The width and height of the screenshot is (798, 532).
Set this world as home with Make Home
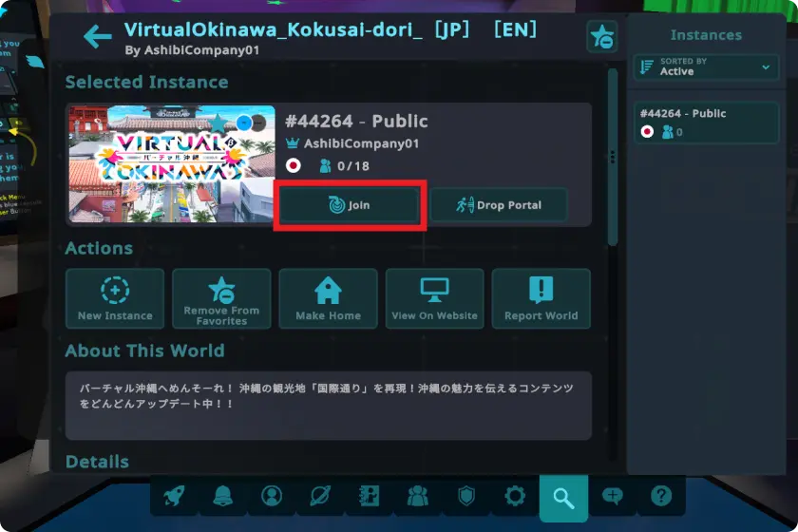click(328, 299)
